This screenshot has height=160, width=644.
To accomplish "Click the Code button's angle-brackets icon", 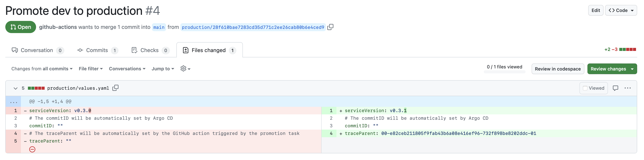I will tap(612, 10).
